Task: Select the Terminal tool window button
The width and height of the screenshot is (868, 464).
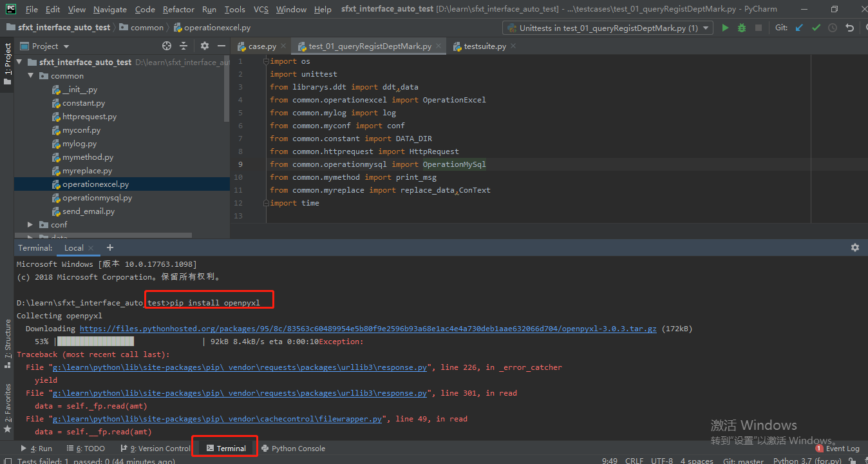Action: pyautogui.click(x=225, y=449)
